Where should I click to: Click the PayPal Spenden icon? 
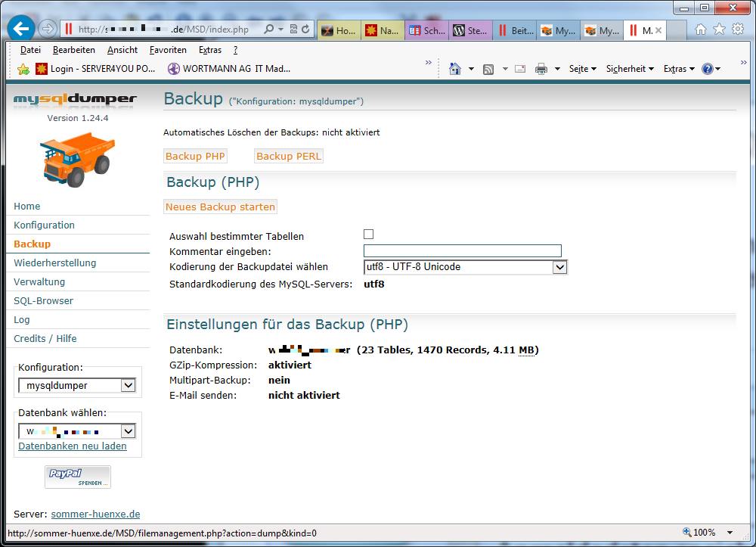(78, 477)
